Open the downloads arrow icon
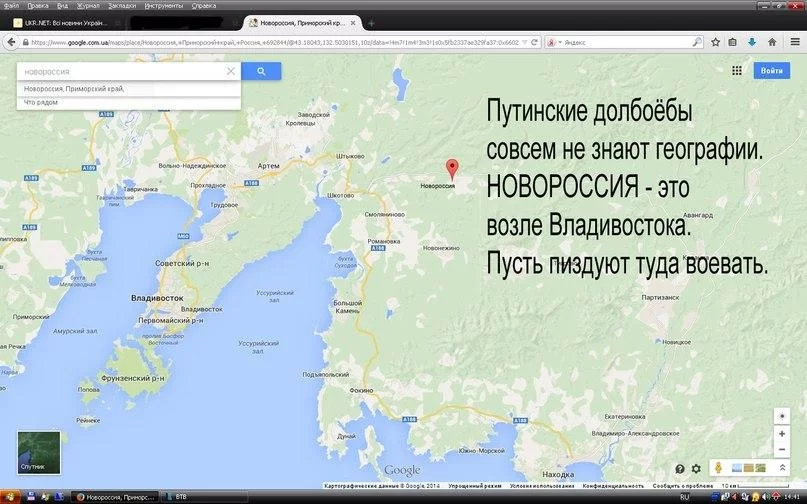 pyautogui.click(x=752, y=42)
